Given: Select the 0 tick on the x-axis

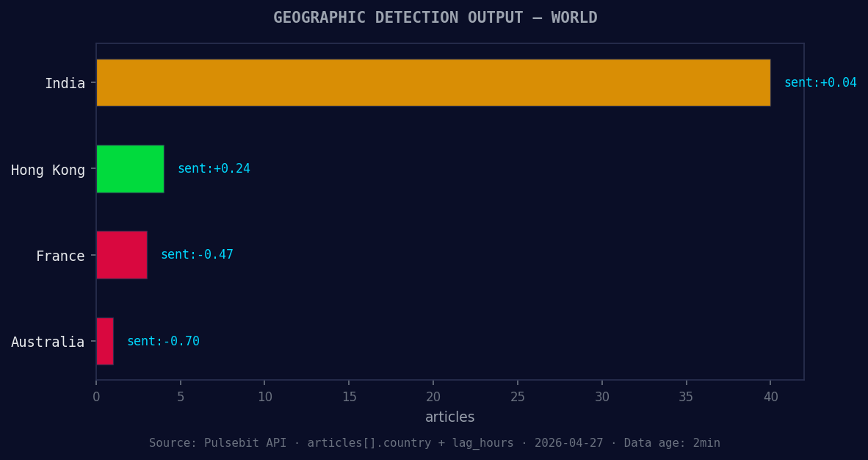Looking at the screenshot, I should (96, 396).
